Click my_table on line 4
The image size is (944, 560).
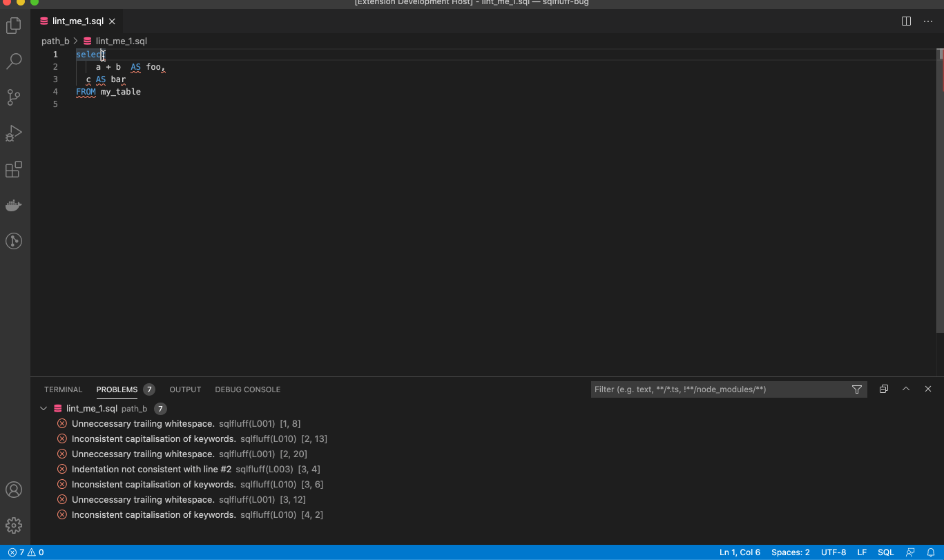coord(121,92)
